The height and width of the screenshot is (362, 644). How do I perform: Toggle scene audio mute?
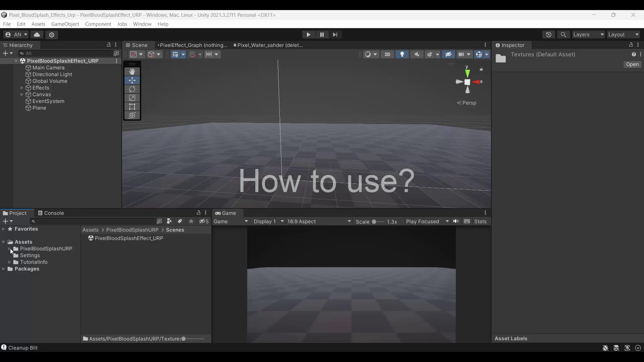(417, 54)
